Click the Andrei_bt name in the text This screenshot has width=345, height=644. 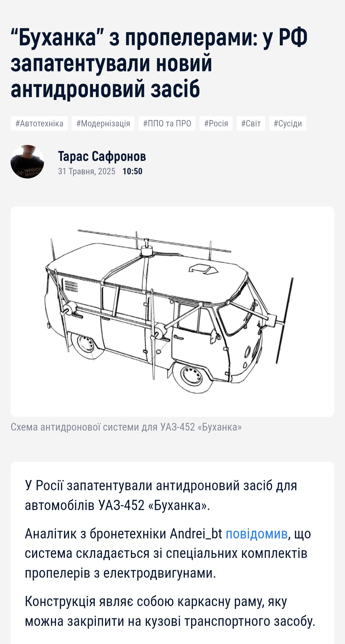[196, 534]
